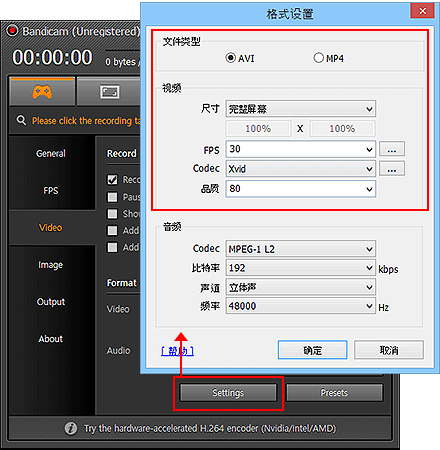Select the AVI file type radio button

pos(230,58)
